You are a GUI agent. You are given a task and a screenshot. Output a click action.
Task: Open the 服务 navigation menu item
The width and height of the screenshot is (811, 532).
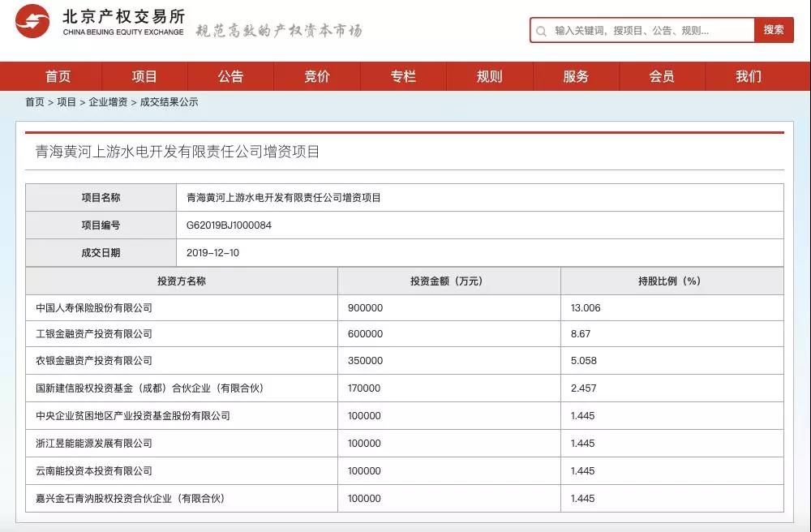[x=576, y=76]
